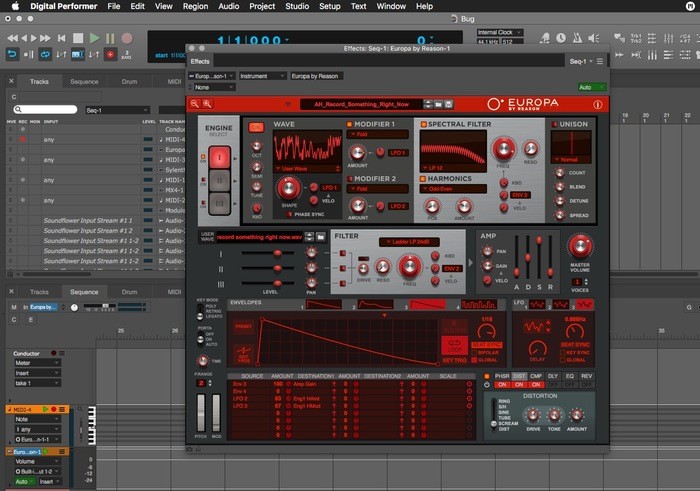The height and width of the screenshot is (491, 700).
Task: Toggle the DLY effect OFF button
Action: pos(553,384)
